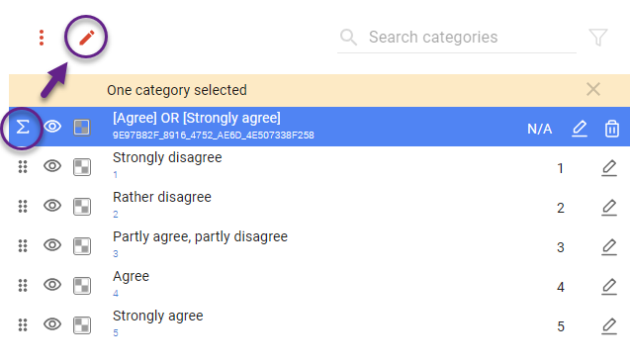Edit the [Agree] OR [Strongly agree] category
The width and height of the screenshot is (630, 364).
pyautogui.click(x=580, y=129)
